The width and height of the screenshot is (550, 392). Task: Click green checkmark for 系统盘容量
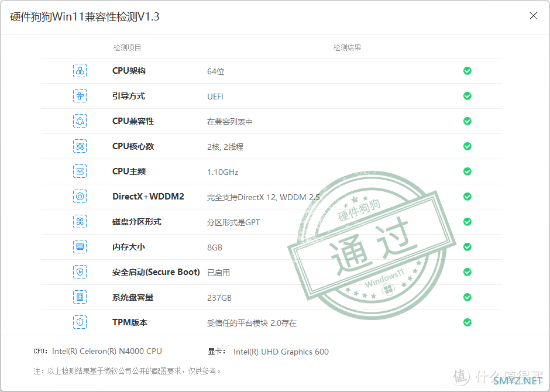click(467, 297)
